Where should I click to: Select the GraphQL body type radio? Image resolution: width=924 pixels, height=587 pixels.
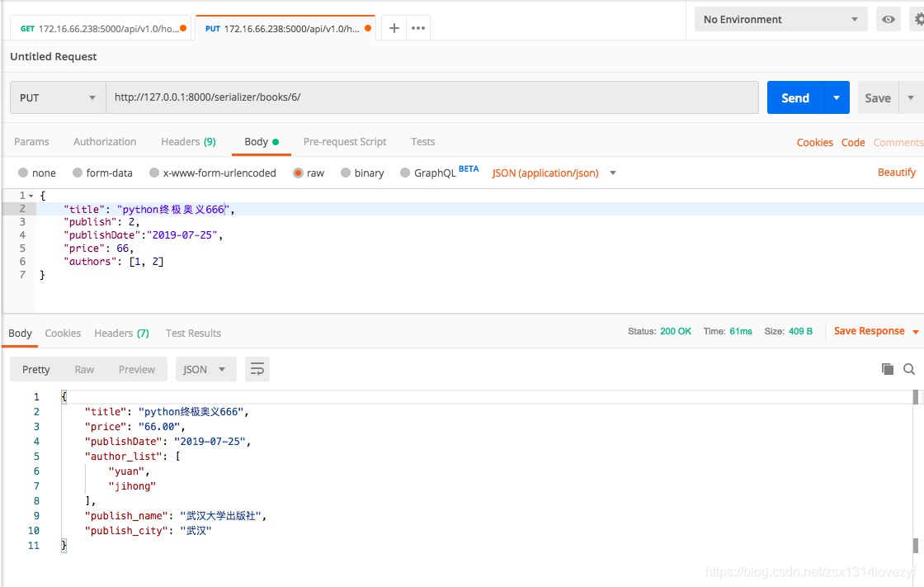tap(405, 173)
